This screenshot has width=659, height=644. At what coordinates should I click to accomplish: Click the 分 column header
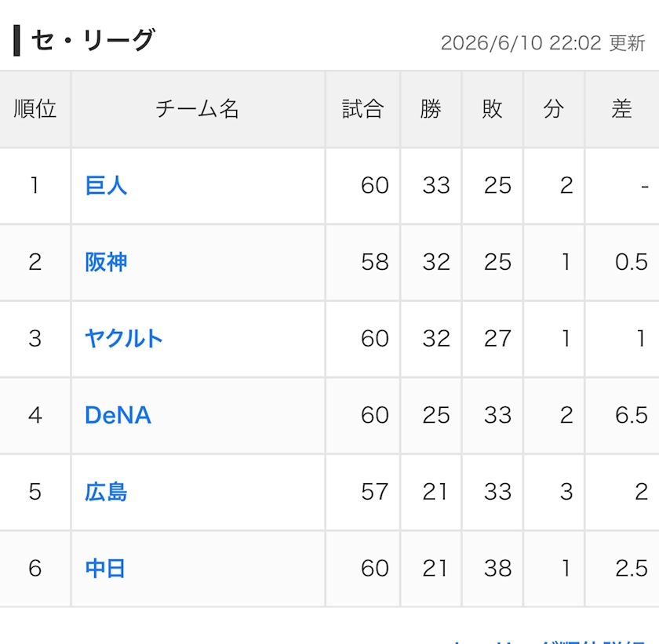(x=554, y=109)
